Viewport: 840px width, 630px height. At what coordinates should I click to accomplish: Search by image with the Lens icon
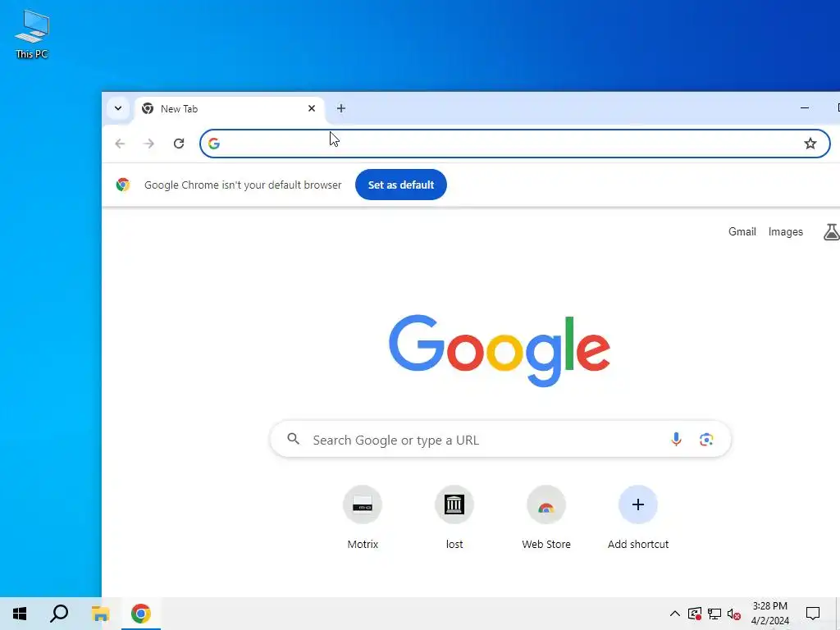click(x=706, y=440)
